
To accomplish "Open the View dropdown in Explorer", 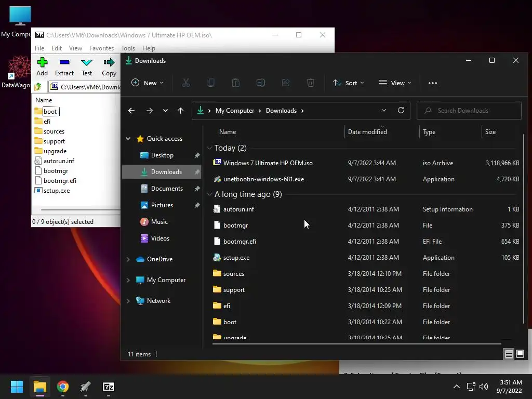I will click(x=395, y=83).
